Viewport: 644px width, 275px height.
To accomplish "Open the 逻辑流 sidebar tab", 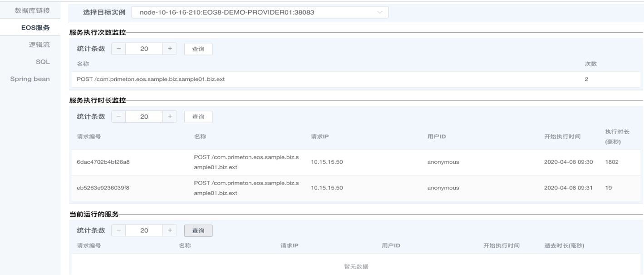I will point(39,45).
